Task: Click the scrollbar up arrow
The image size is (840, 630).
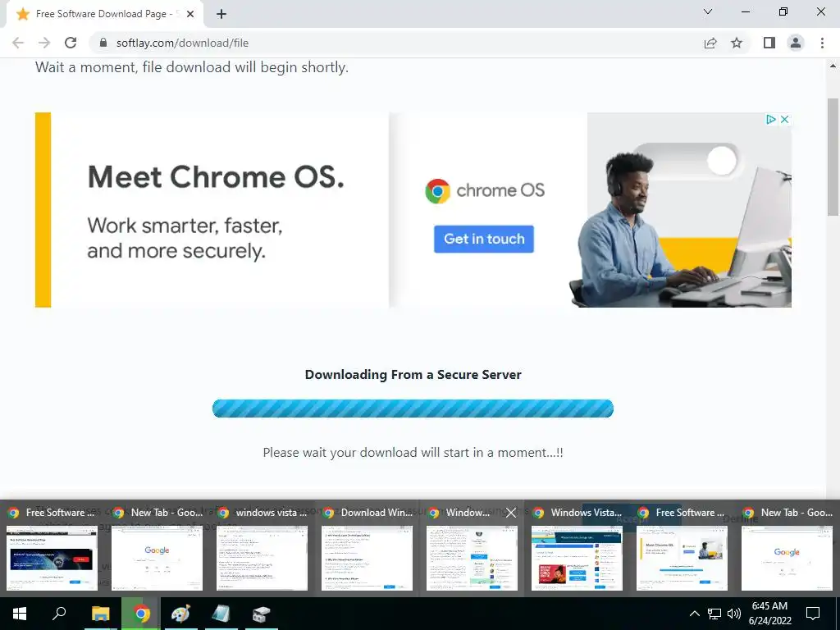Action: point(833,66)
